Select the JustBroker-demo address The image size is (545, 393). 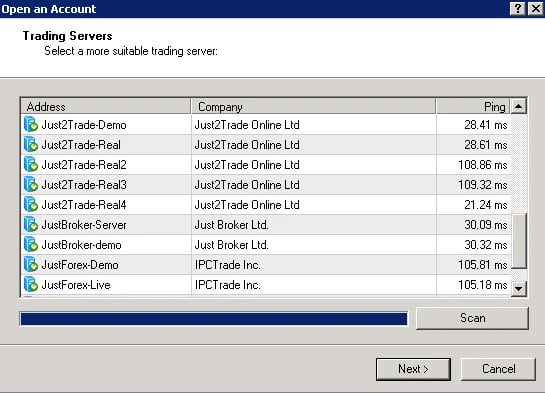coord(81,245)
